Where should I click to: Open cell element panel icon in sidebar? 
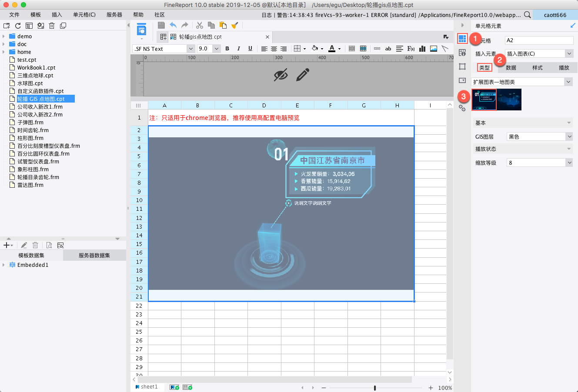tap(462, 39)
